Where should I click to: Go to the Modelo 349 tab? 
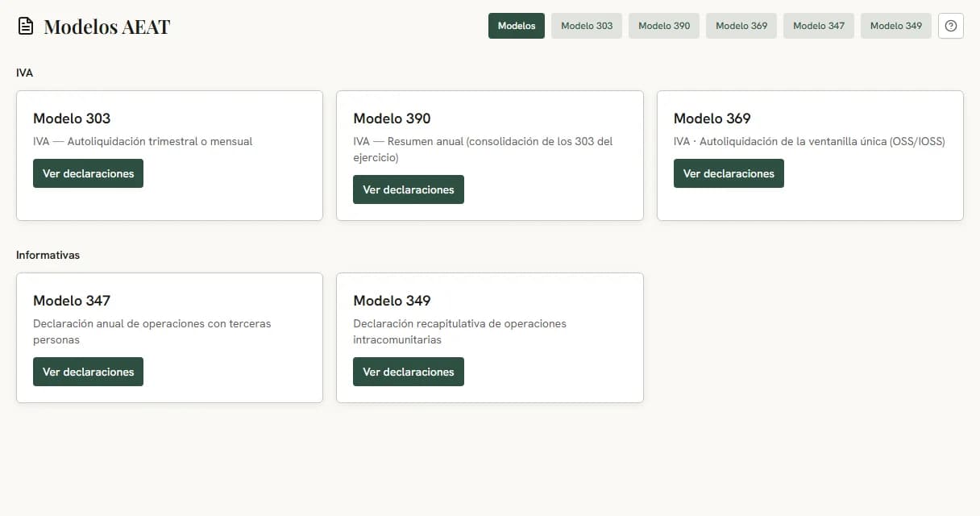tap(896, 26)
